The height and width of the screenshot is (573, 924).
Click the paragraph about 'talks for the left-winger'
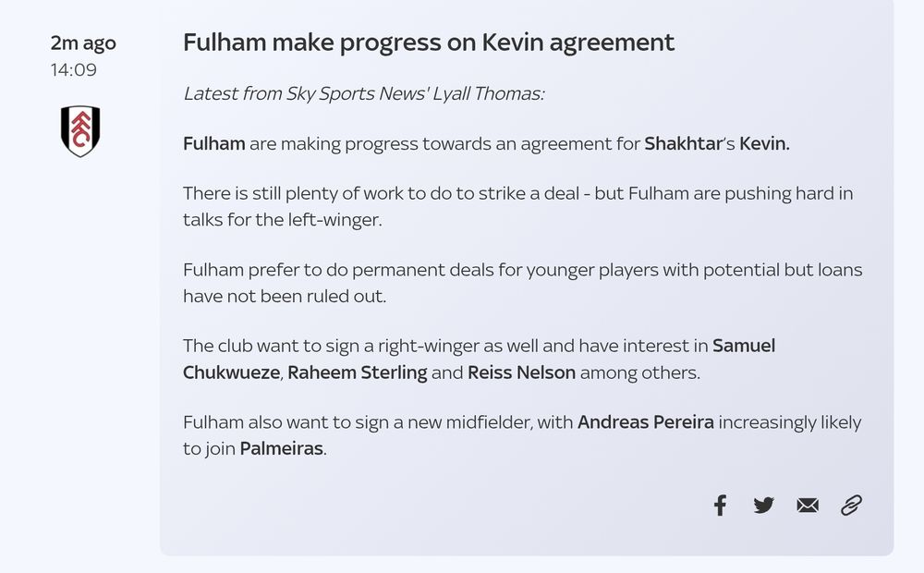tap(518, 206)
